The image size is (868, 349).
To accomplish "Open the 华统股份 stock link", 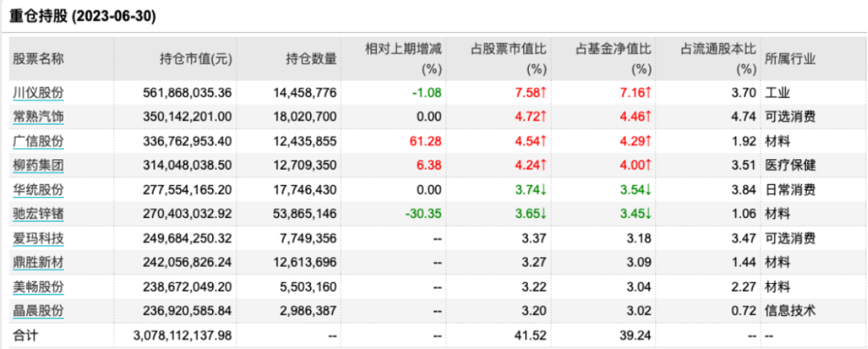I will click(39, 190).
